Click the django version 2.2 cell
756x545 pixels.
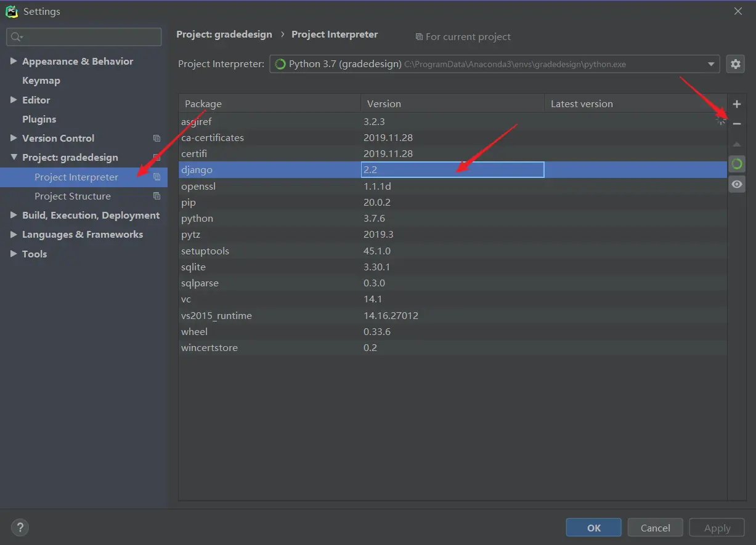452,169
